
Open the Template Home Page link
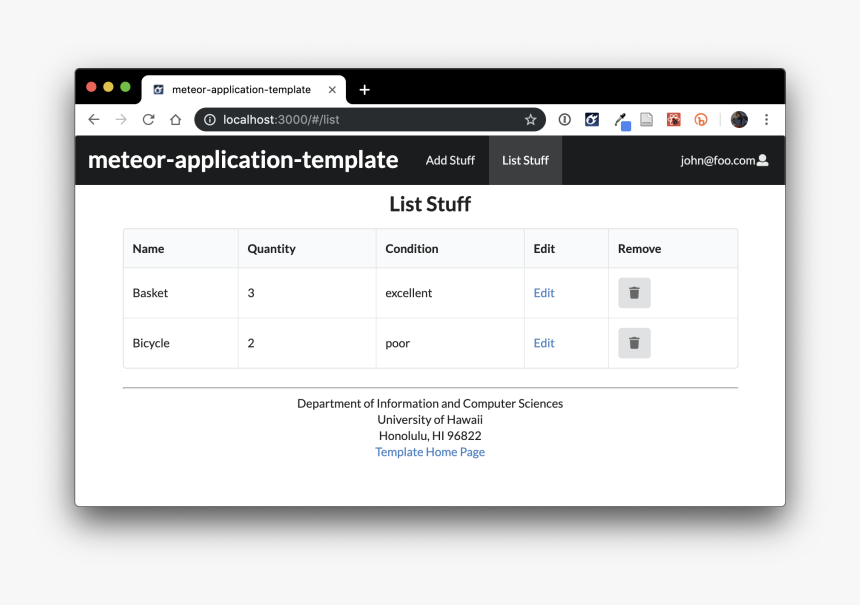[x=430, y=452]
